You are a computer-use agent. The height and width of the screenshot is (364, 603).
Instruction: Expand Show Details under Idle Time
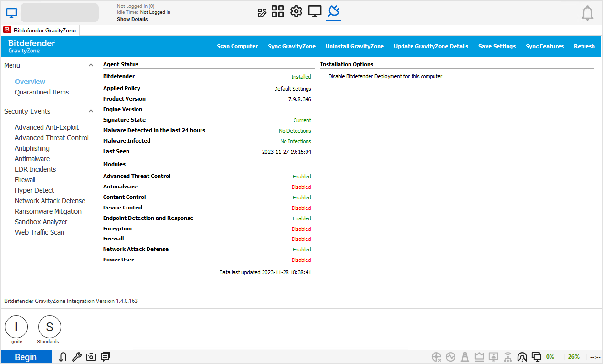(132, 19)
